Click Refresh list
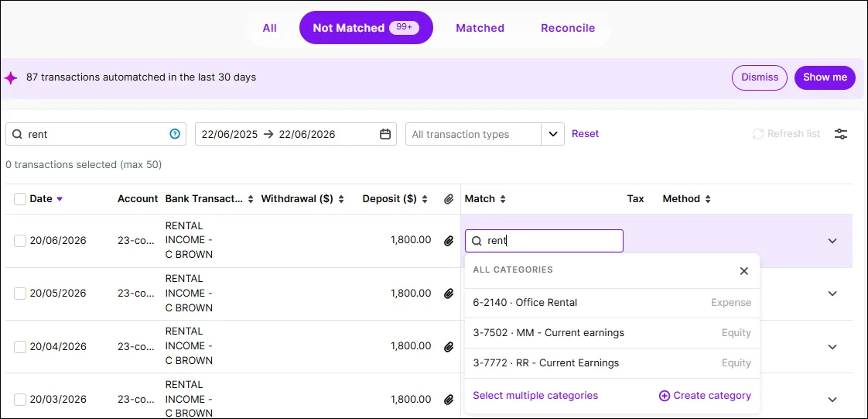The height and width of the screenshot is (419, 868). [x=787, y=133]
